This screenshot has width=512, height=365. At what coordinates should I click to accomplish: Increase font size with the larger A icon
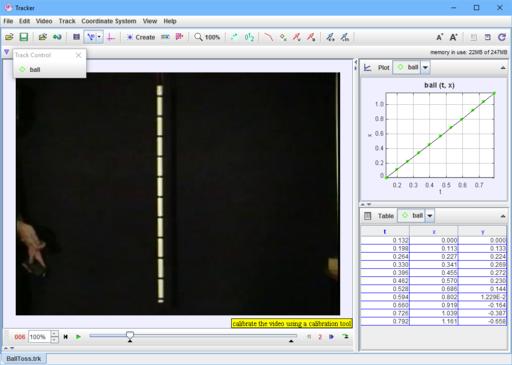coord(454,37)
